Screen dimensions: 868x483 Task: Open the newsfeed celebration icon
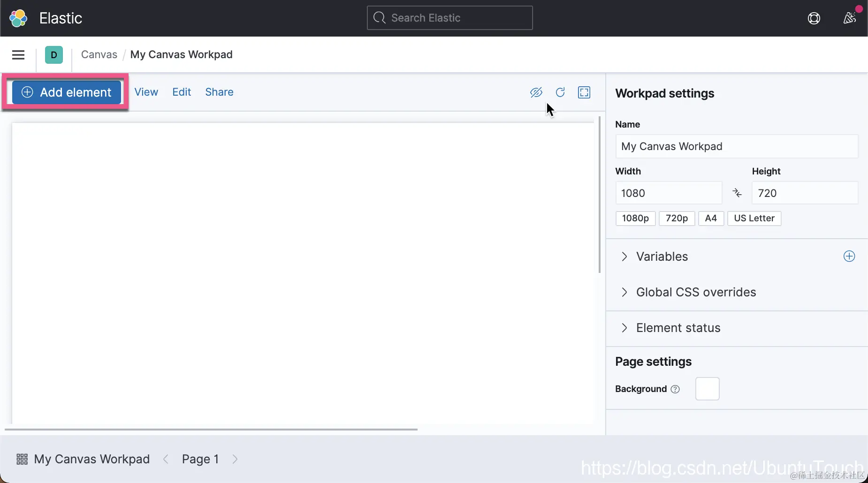(x=850, y=18)
